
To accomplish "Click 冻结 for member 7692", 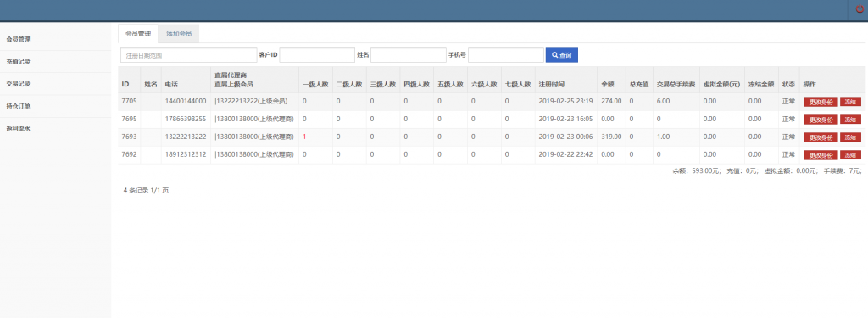I will pos(851,155).
